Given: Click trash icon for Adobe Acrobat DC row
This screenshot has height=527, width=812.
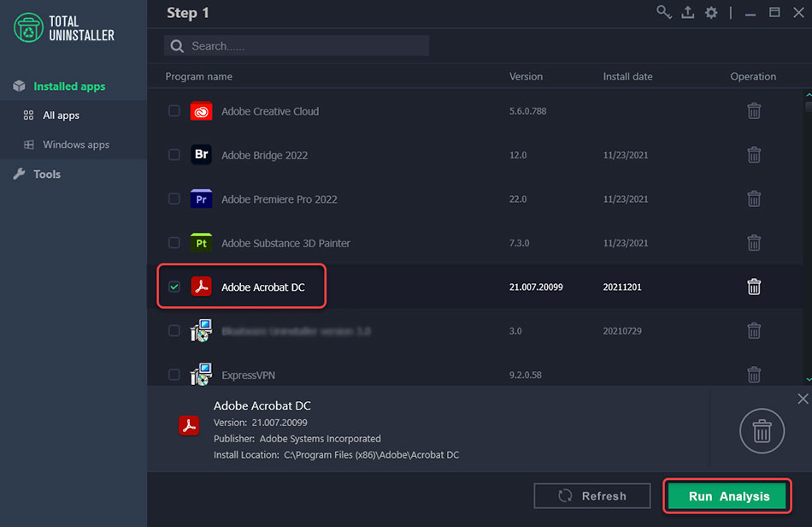Looking at the screenshot, I should coord(754,287).
